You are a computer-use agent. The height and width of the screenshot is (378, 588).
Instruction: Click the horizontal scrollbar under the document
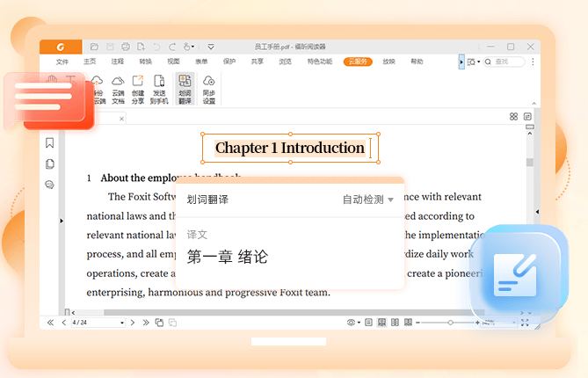point(294,312)
